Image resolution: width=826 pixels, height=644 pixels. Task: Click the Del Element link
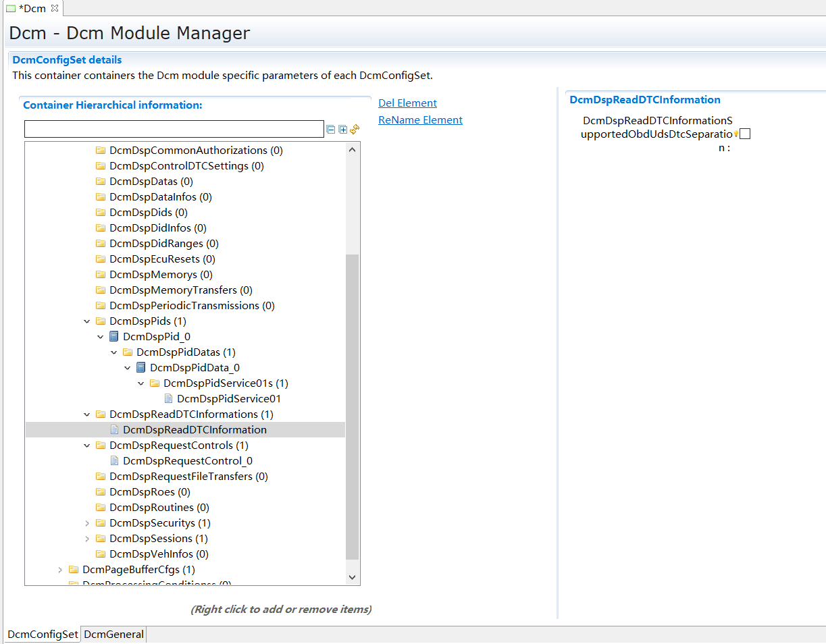[x=407, y=103]
